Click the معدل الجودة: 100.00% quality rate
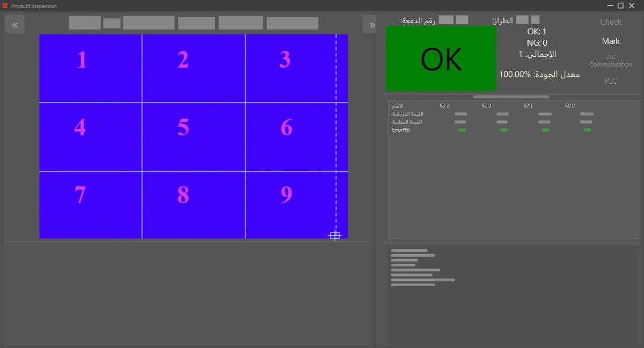Viewport: 644px width, 348px height. point(539,74)
